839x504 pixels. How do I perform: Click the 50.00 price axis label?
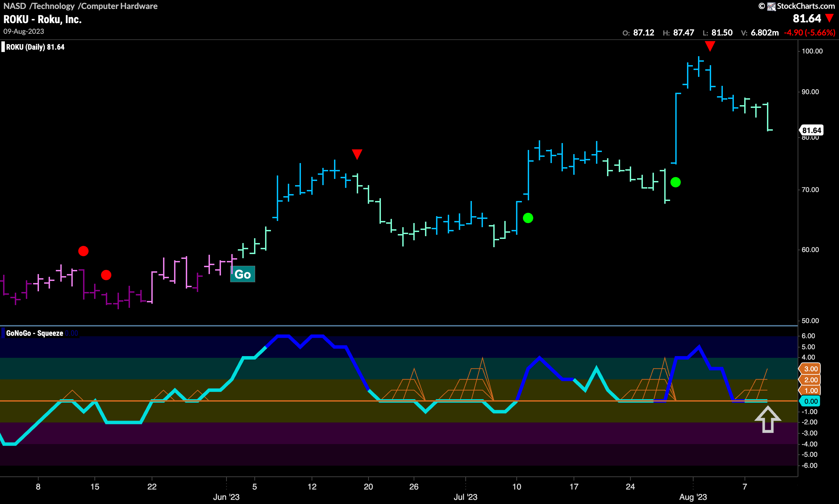(x=810, y=321)
